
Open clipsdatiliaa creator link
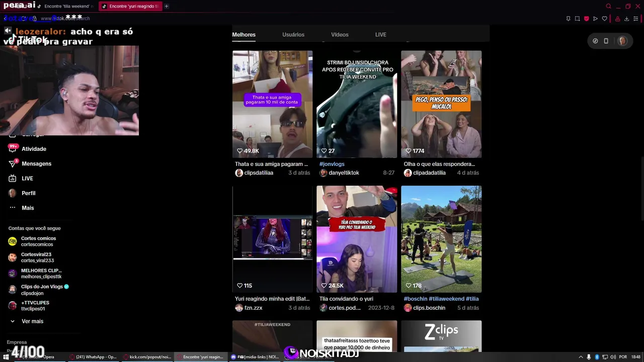[259, 173]
